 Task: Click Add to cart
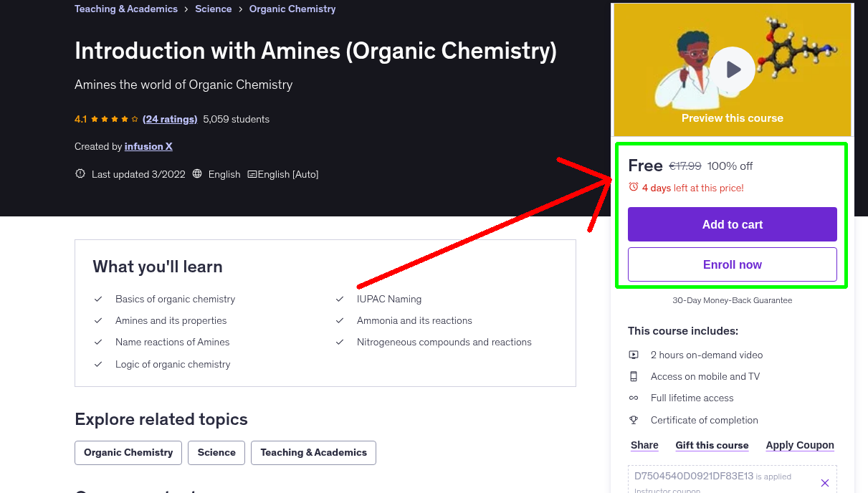(732, 224)
